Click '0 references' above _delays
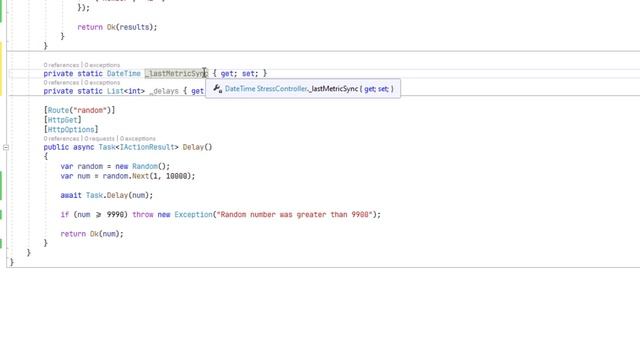The image size is (640, 360). click(61, 82)
